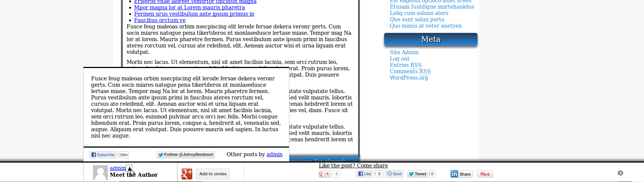
Task: Pin the post with Pin it
Action: 485,174
